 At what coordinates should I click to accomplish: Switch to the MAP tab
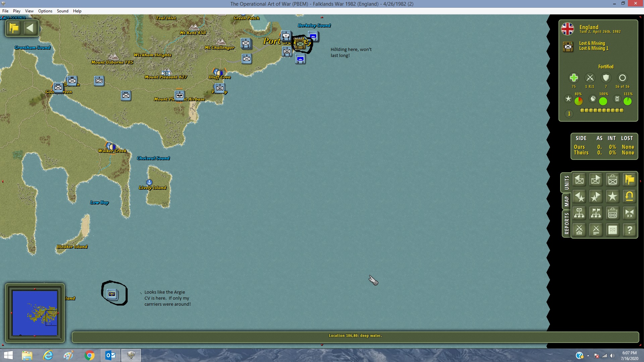coord(567,201)
